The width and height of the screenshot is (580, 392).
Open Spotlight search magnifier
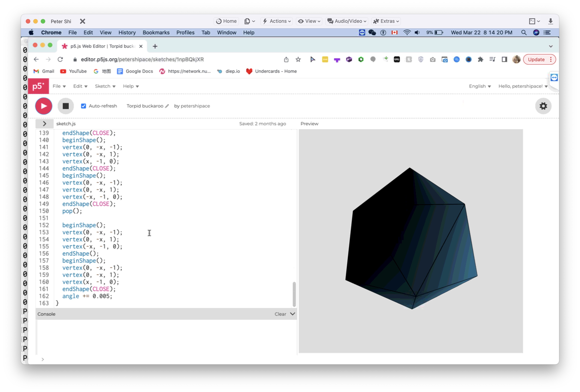pos(524,32)
